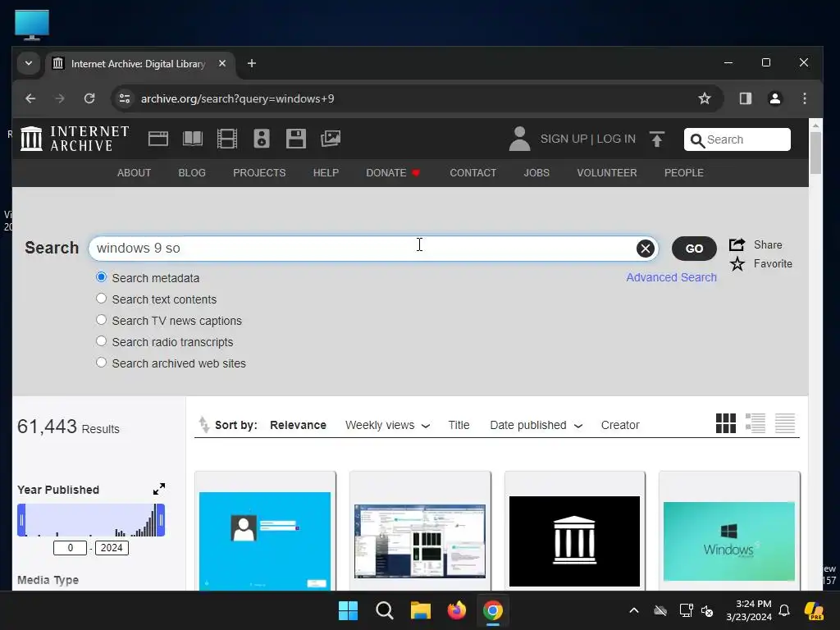Open a new browser tab
The width and height of the screenshot is (840, 630).
(251, 64)
